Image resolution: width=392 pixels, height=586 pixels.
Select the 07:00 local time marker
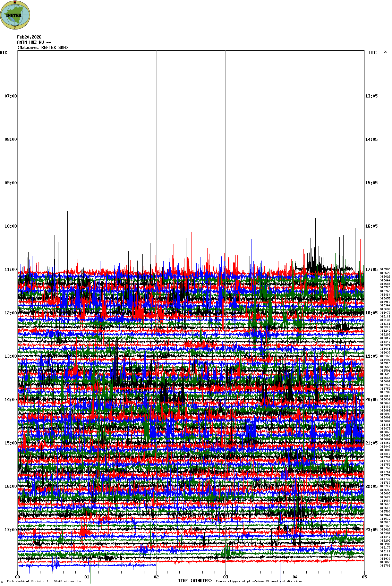pos(10,96)
